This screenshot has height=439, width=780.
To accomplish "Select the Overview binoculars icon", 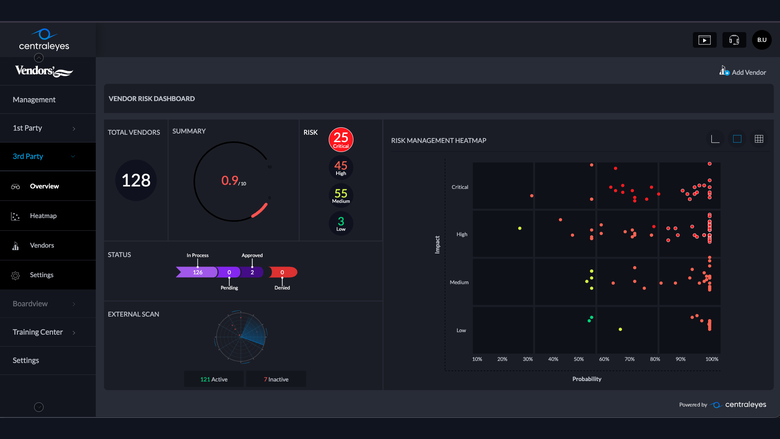I will (x=15, y=186).
